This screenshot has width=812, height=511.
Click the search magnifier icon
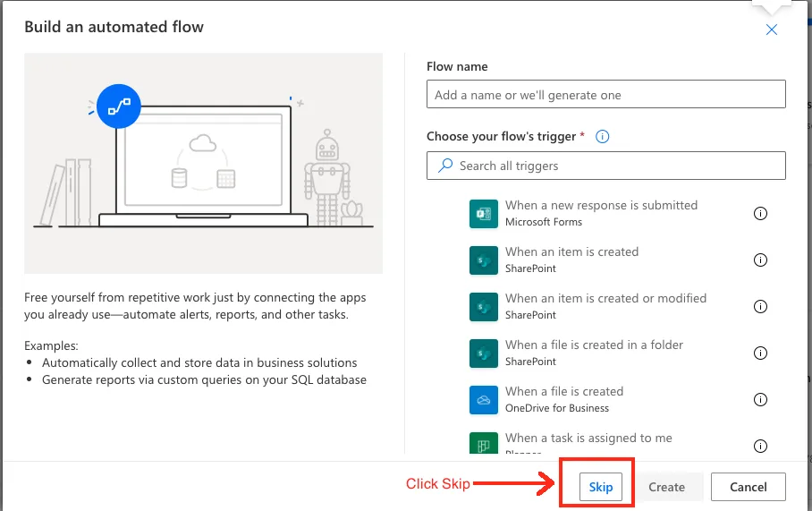pos(444,166)
